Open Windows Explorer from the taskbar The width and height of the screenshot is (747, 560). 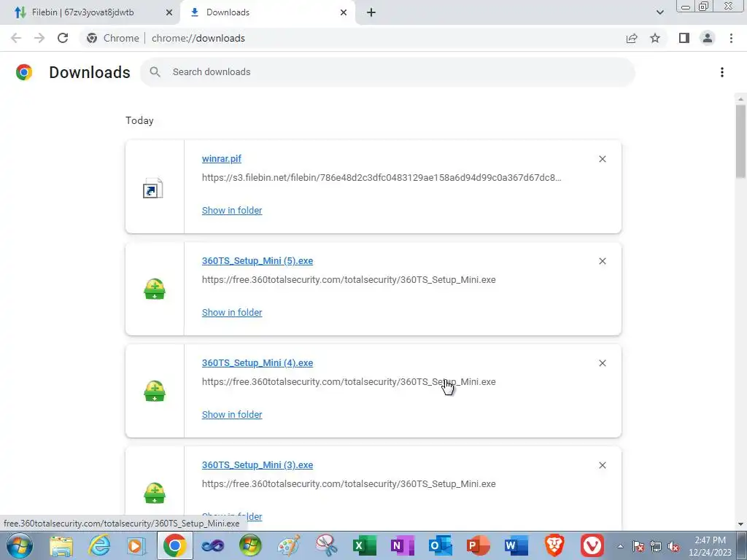click(x=61, y=545)
